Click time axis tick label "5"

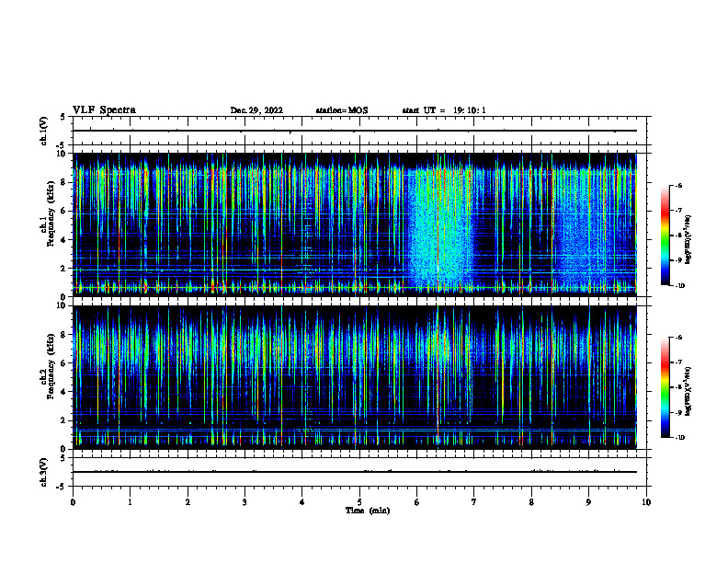coord(359,502)
